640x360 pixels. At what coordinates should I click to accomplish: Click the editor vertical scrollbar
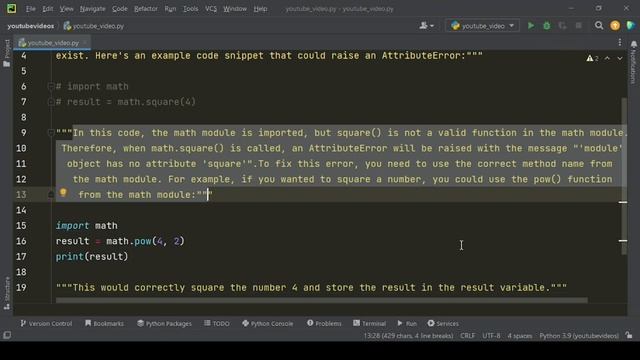(624, 176)
